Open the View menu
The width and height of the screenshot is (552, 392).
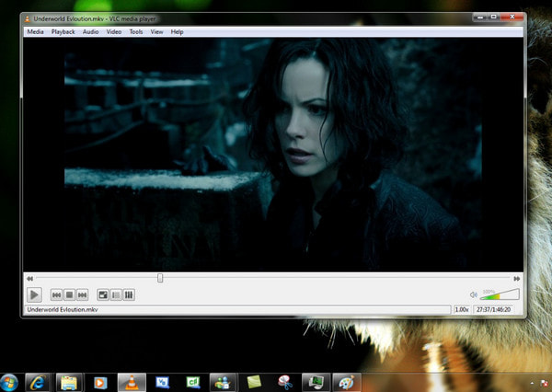point(156,31)
